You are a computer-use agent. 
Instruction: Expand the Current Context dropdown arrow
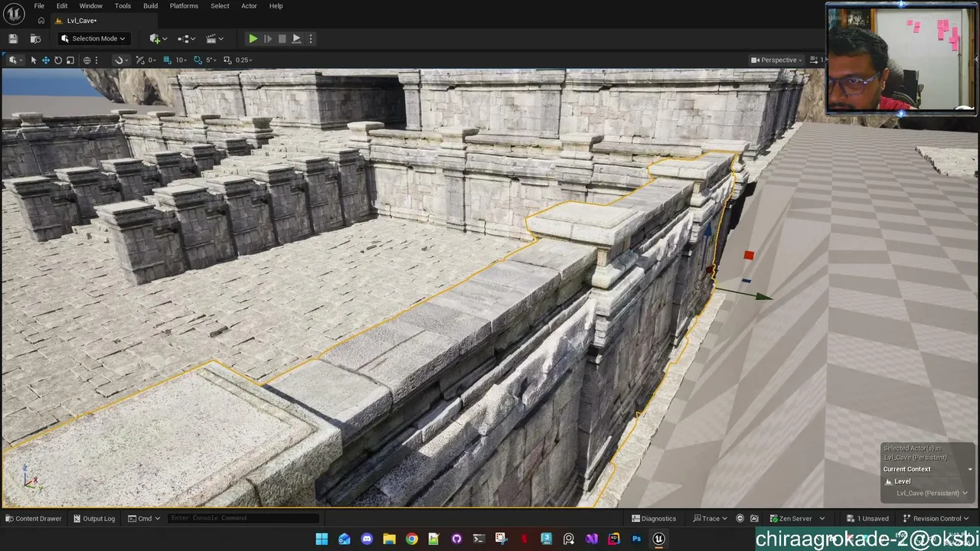970,469
